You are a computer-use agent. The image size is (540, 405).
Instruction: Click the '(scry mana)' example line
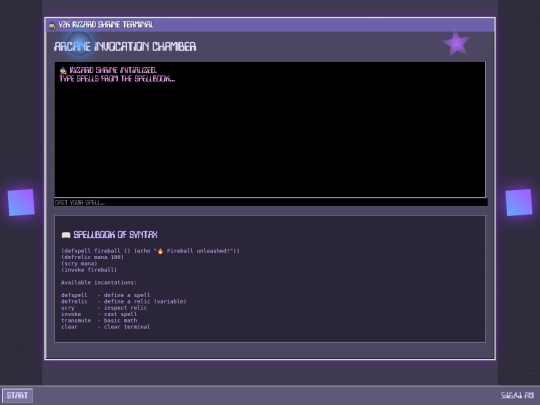[x=79, y=263]
